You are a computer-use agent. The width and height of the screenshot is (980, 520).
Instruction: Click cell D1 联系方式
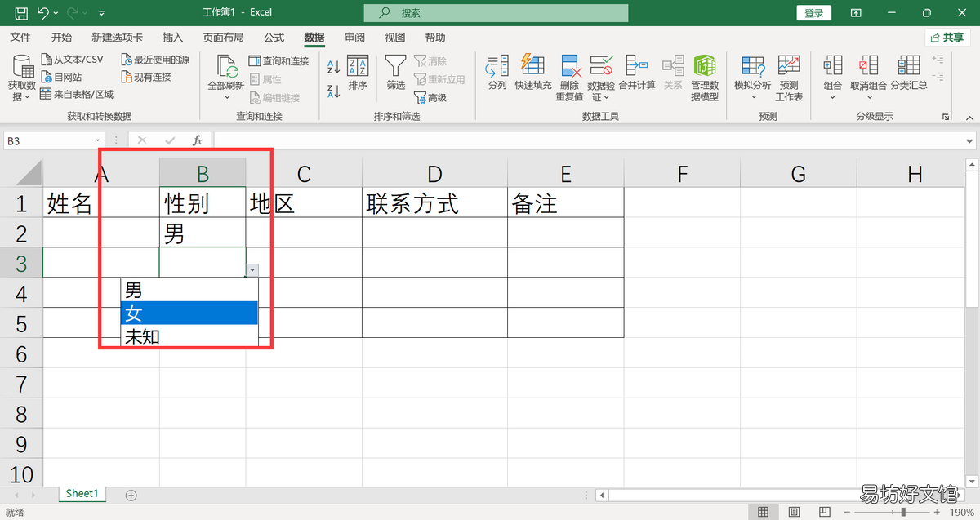coord(434,202)
